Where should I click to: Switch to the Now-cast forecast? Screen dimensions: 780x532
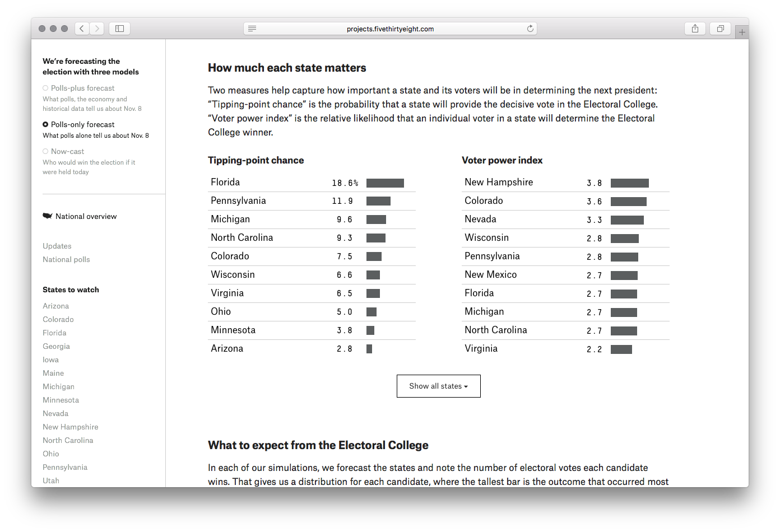pyautogui.click(x=67, y=151)
